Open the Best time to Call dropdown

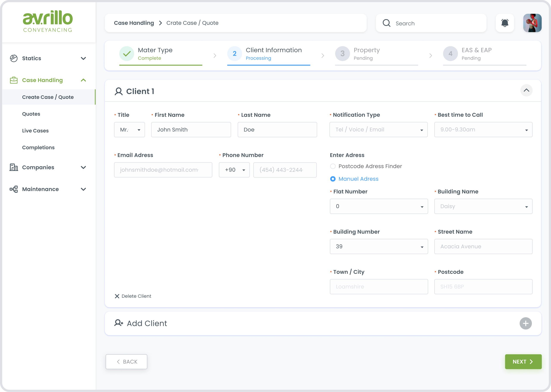483,130
